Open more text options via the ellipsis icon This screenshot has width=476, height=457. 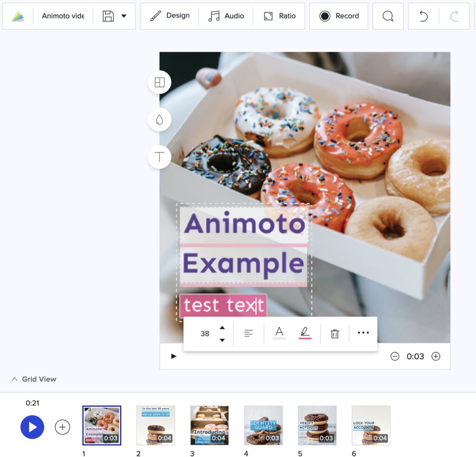[x=363, y=333]
